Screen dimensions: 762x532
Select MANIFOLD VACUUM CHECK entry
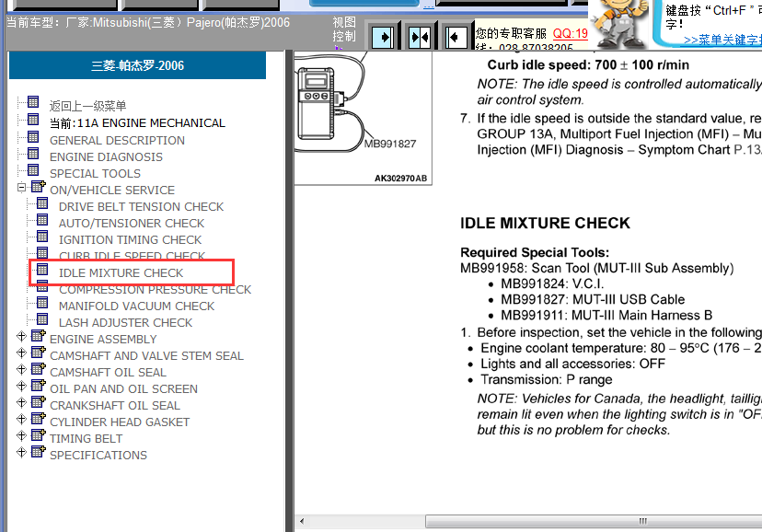tap(136, 306)
